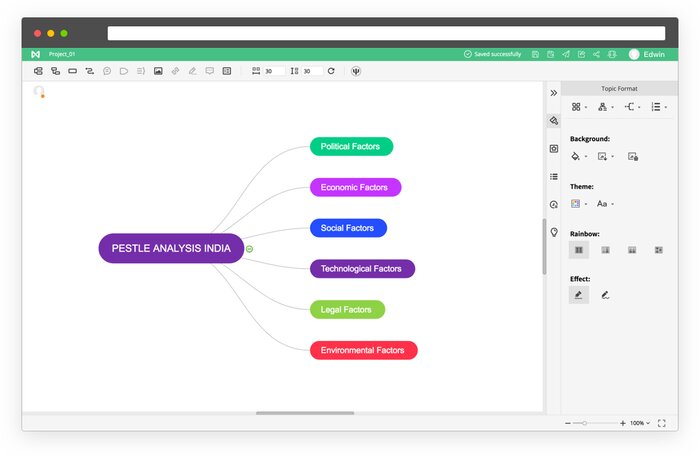Viewport: 700px width, 457px height.
Task: Select the first Rainbow style option
Action: tap(579, 249)
